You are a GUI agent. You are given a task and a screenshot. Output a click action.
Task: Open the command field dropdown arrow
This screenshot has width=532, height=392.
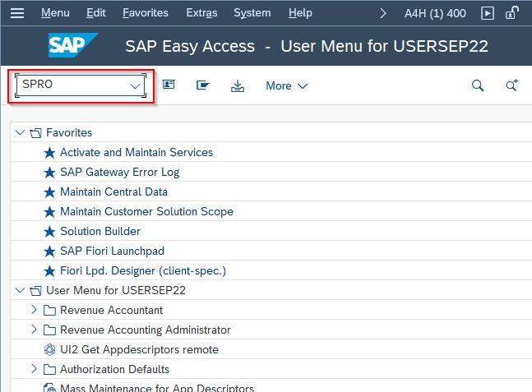tap(135, 85)
